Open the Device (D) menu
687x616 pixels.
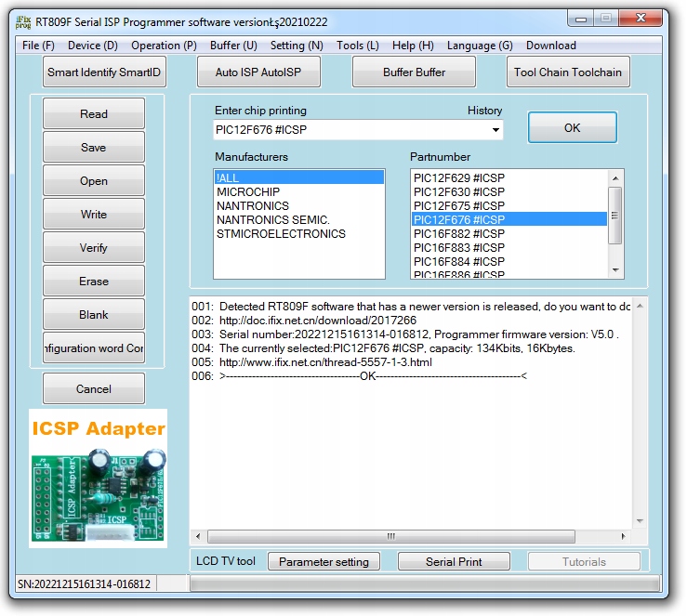click(x=92, y=46)
